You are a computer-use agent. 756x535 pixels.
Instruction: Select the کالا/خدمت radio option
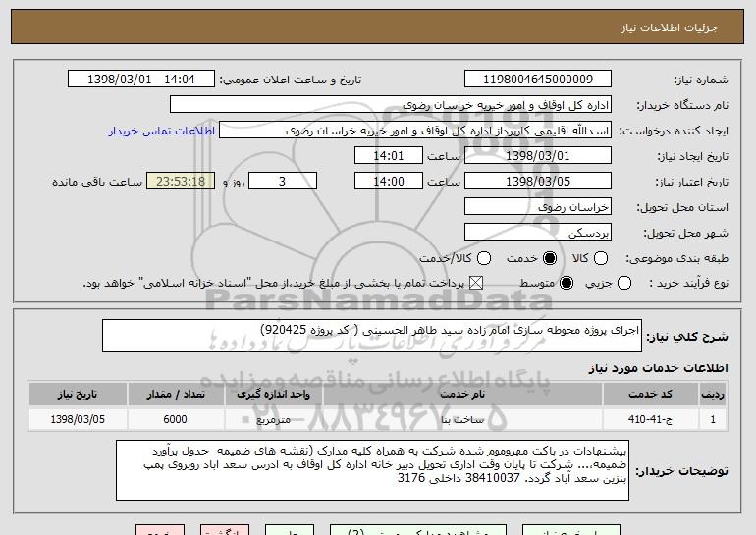tap(484, 258)
